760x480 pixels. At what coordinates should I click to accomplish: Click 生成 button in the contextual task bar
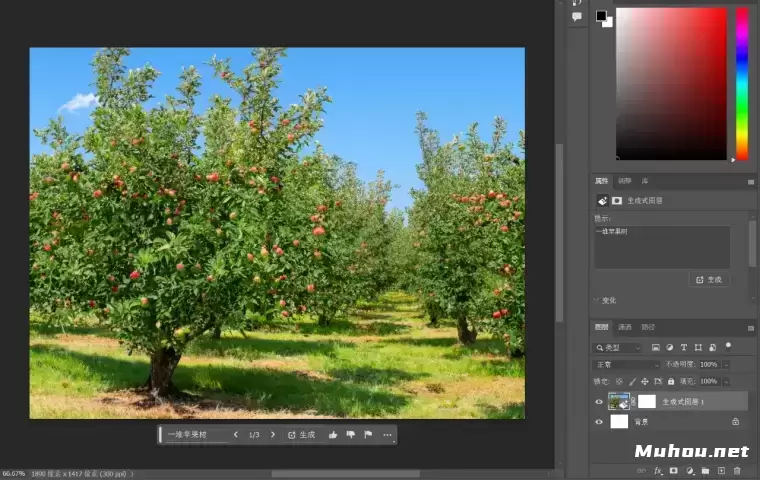pyautogui.click(x=301, y=435)
